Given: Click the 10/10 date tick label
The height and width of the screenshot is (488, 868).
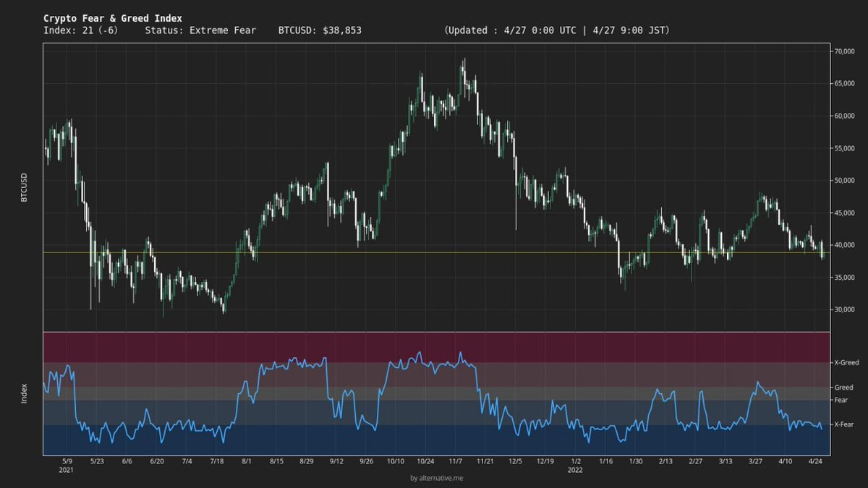Looking at the screenshot, I should pyautogui.click(x=395, y=461).
